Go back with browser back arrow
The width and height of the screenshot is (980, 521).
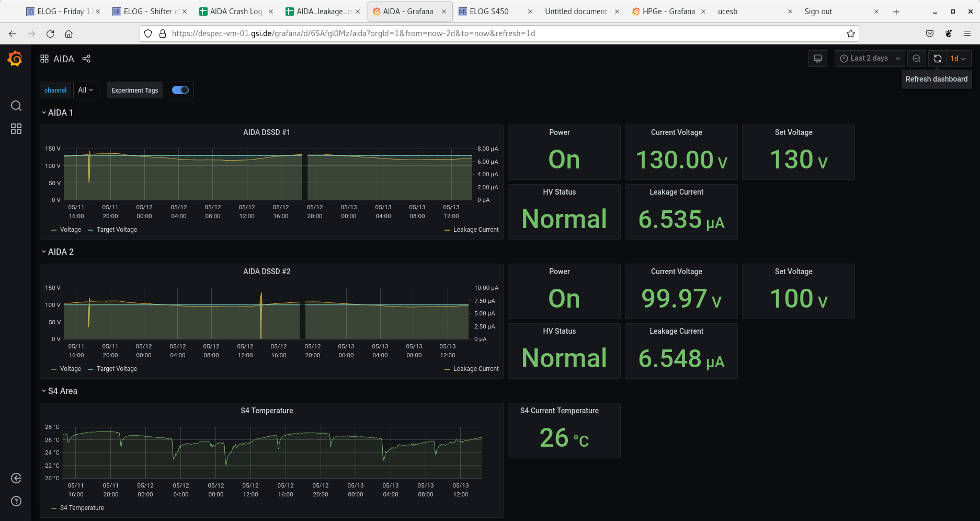pyautogui.click(x=13, y=33)
